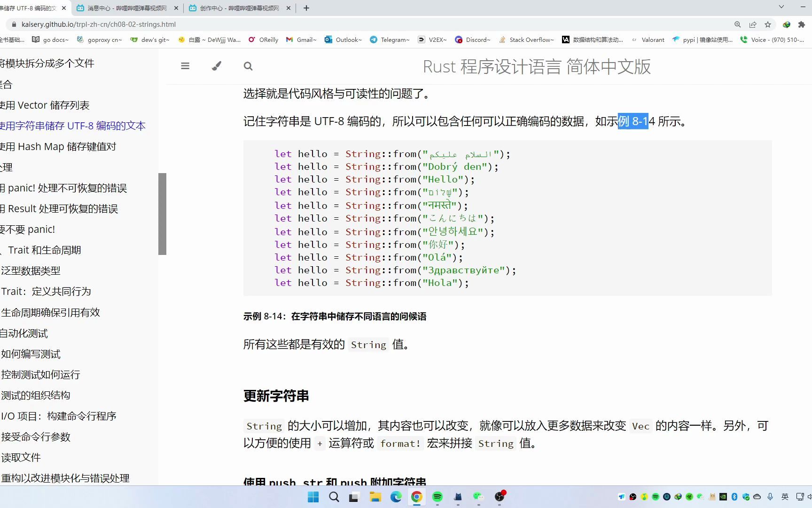The image size is (812, 508).
Task: Open site information via the padlock
Action: point(14,24)
